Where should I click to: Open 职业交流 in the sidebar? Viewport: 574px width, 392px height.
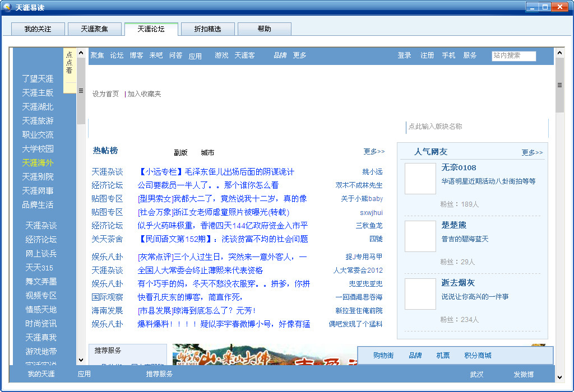tap(38, 135)
